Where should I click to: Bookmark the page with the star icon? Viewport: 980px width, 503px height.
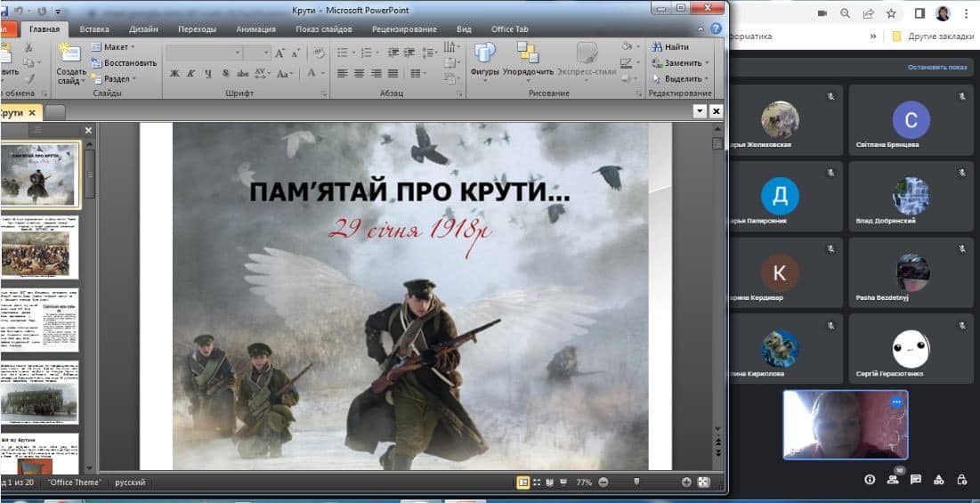pyautogui.click(x=891, y=13)
